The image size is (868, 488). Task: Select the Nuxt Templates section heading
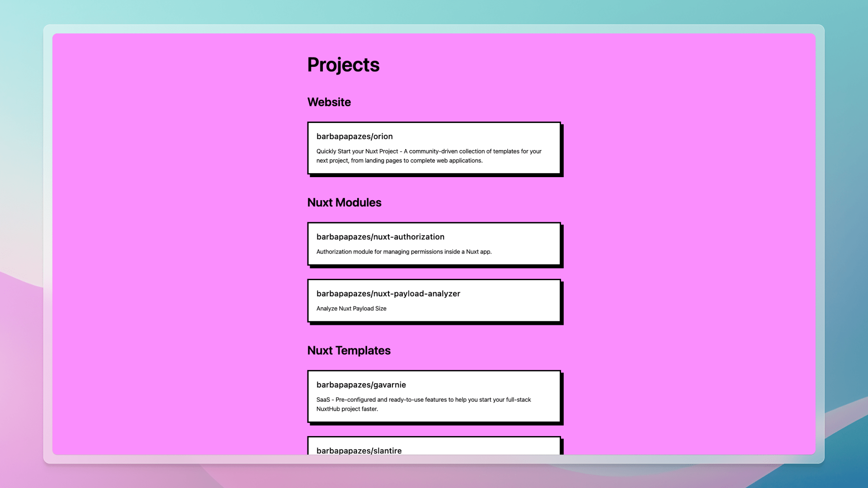(x=349, y=350)
